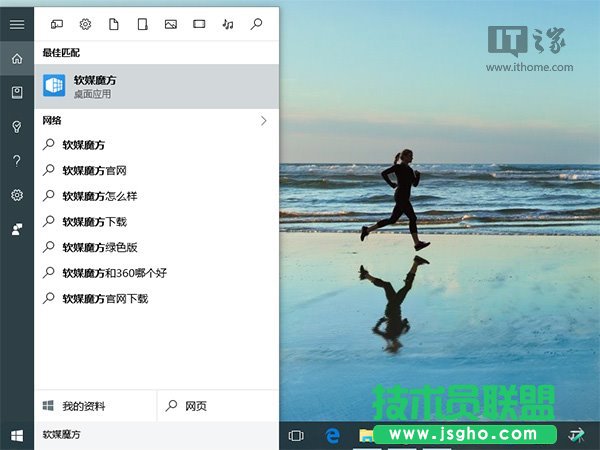Select suggestion 软媒魔方官网
Image resolution: width=600 pixels, height=450 pixels.
[x=94, y=170]
